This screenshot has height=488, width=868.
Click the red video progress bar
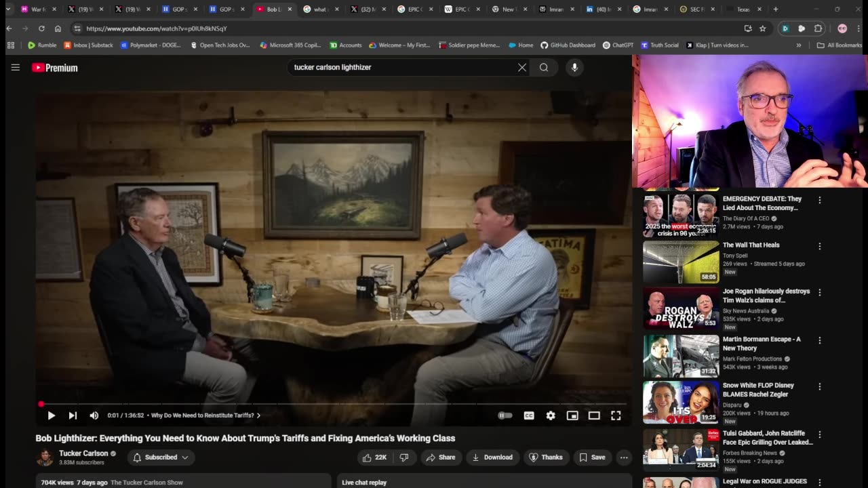tap(332, 404)
